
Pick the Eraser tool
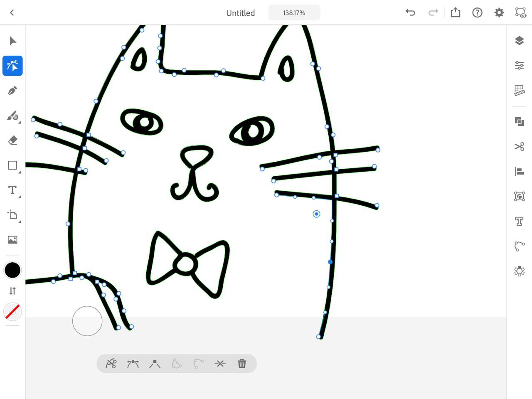tap(12, 140)
